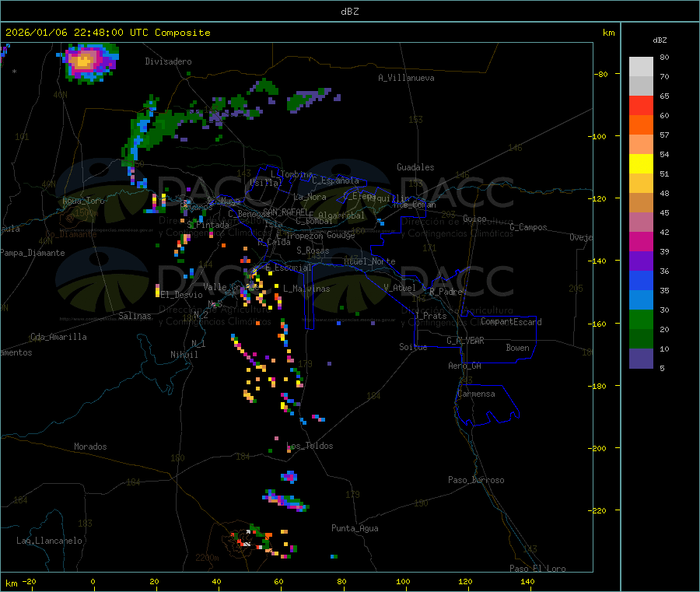Click the 'Aero_GA' map label

465,366
